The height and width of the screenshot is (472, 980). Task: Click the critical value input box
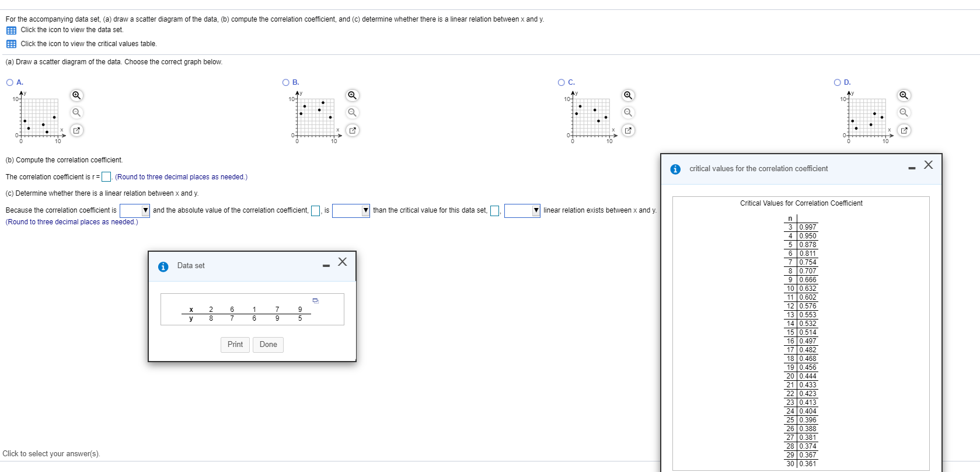point(495,211)
